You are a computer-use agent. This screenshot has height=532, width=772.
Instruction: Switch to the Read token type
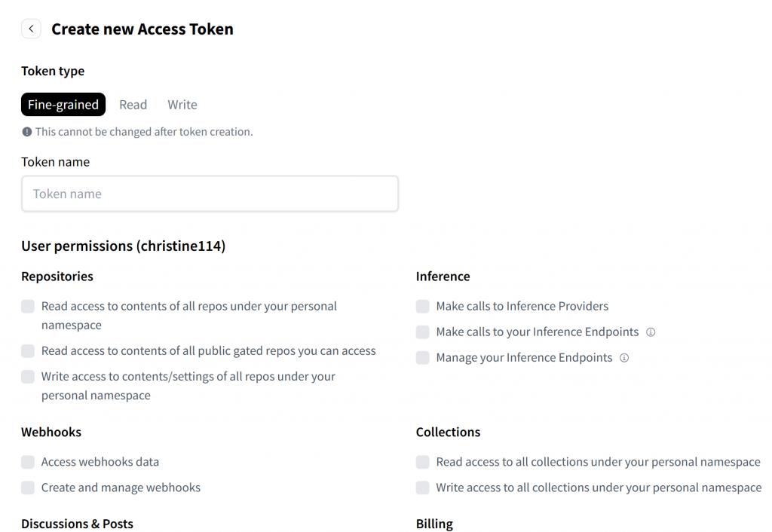pyautogui.click(x=133, y=105)
